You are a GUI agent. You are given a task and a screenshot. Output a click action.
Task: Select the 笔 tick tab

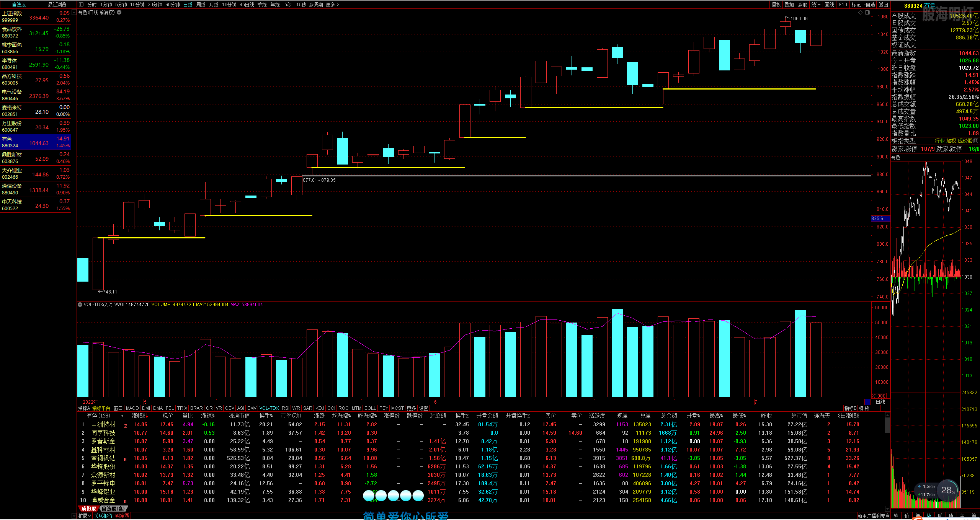click(x=896, y=516)
